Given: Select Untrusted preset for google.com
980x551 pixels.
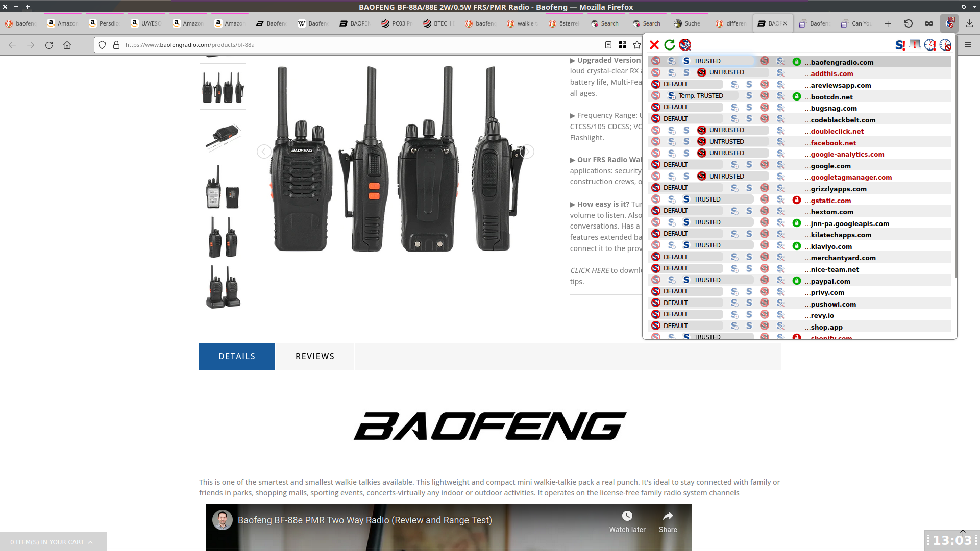Looking at the screenshot, I should (764, 165).
